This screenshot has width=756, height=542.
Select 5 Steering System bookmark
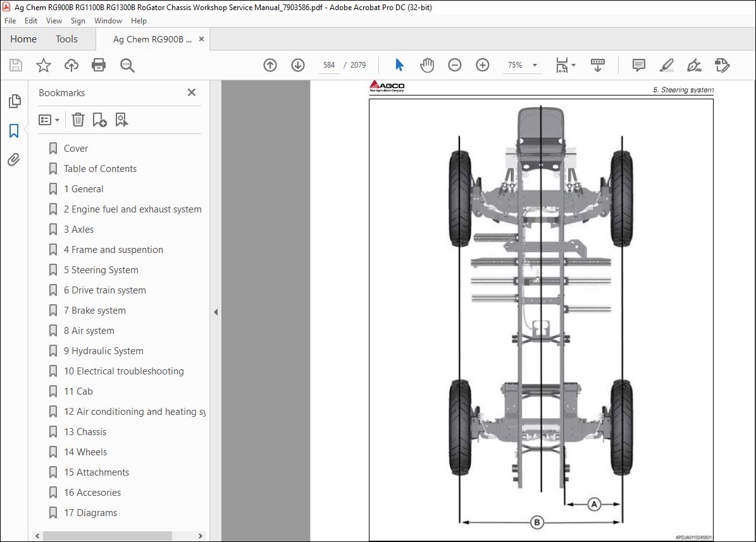[x=101, y=270]
